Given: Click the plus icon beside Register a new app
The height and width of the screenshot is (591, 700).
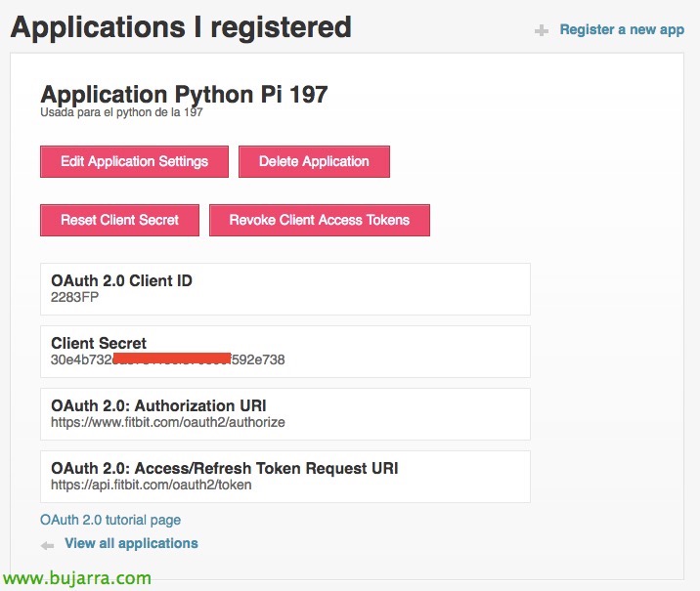Looking at the screenshot, I should coord(542,31).
